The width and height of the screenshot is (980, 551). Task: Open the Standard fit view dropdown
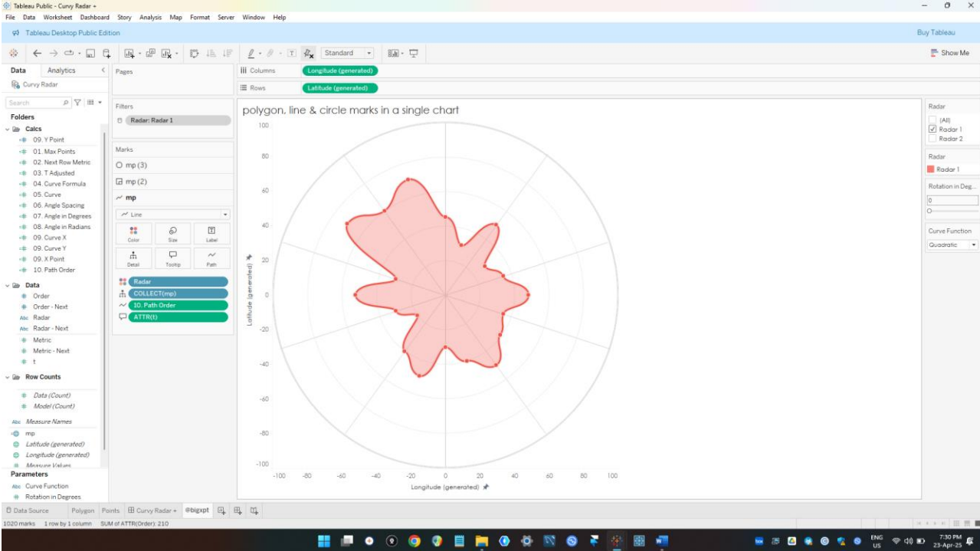coord(347,54)
